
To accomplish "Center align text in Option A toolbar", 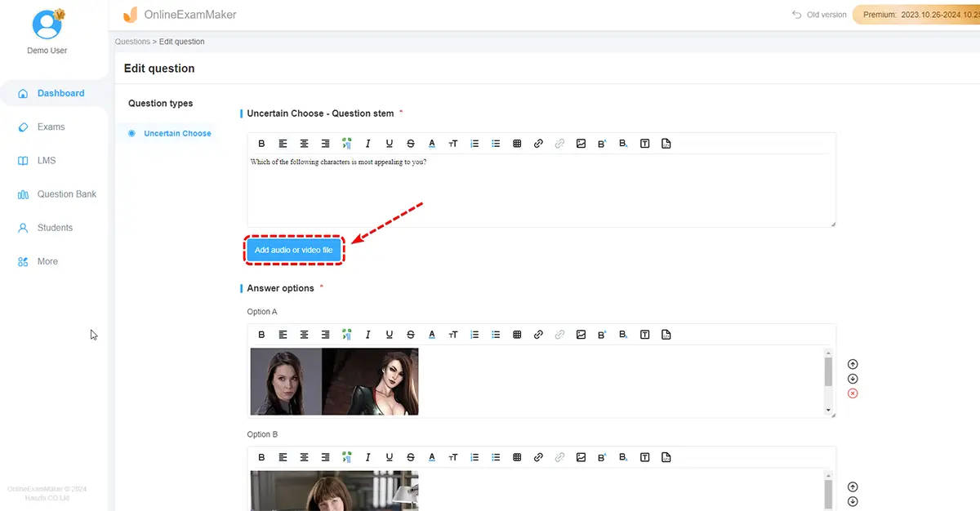I will click(305, 335).
